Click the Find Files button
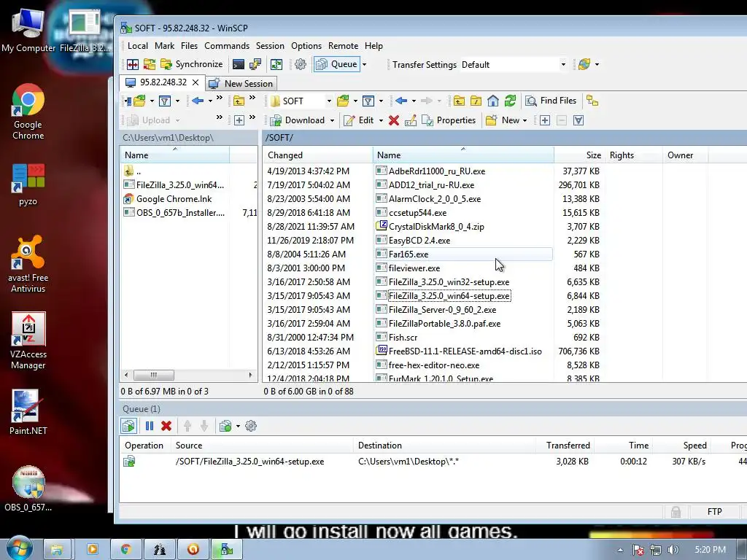 point(551,101)
